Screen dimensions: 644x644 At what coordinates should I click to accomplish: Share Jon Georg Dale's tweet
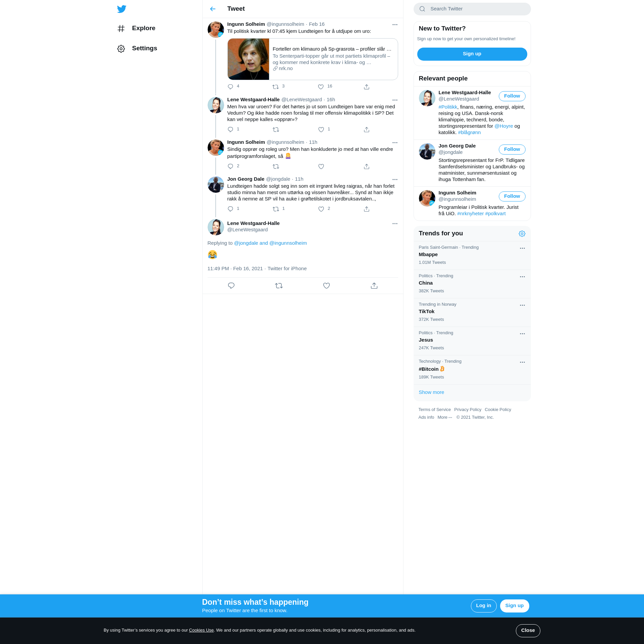[x=367, y=209]
